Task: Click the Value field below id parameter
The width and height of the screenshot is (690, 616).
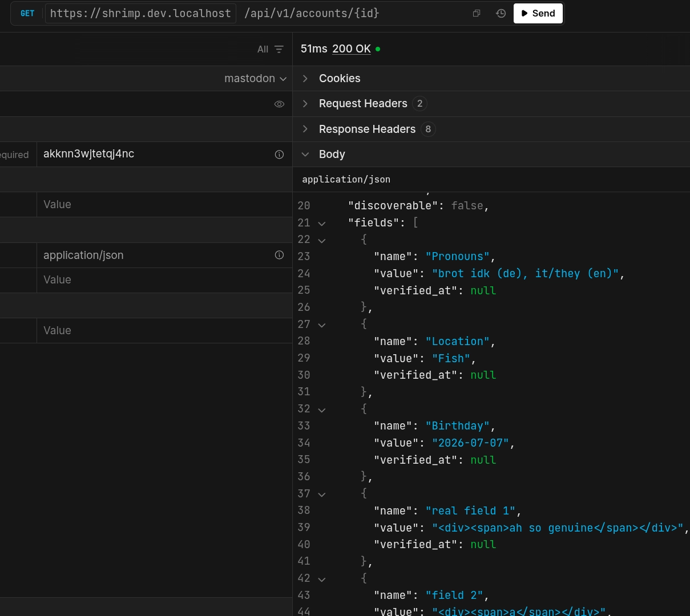Action: click(164, 204)
